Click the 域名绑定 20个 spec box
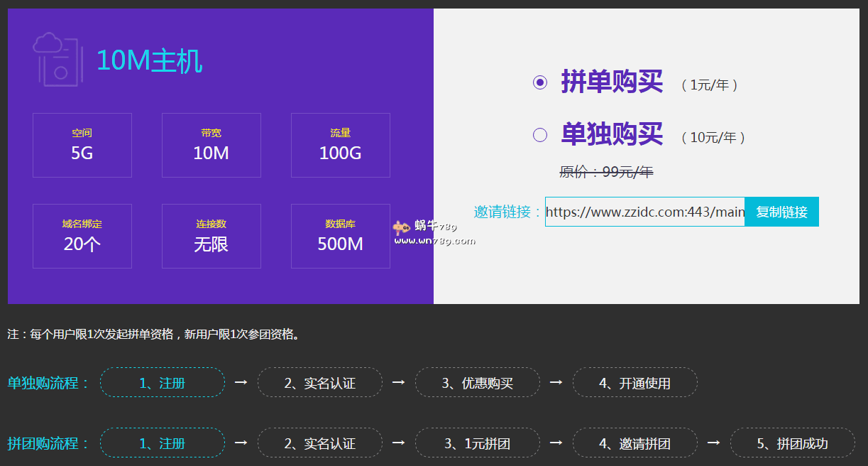Viewport: 868px width, 466px height. tap(82, 236)
